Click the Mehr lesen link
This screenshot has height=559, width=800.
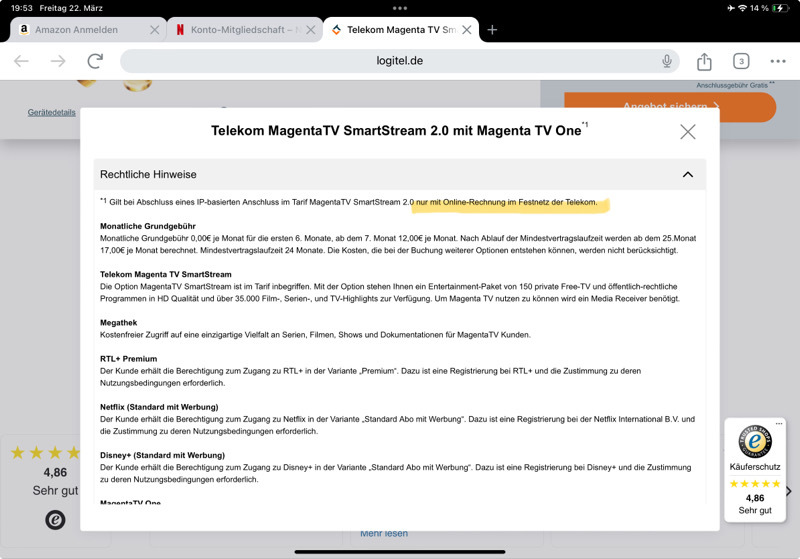tap(384, 533)
